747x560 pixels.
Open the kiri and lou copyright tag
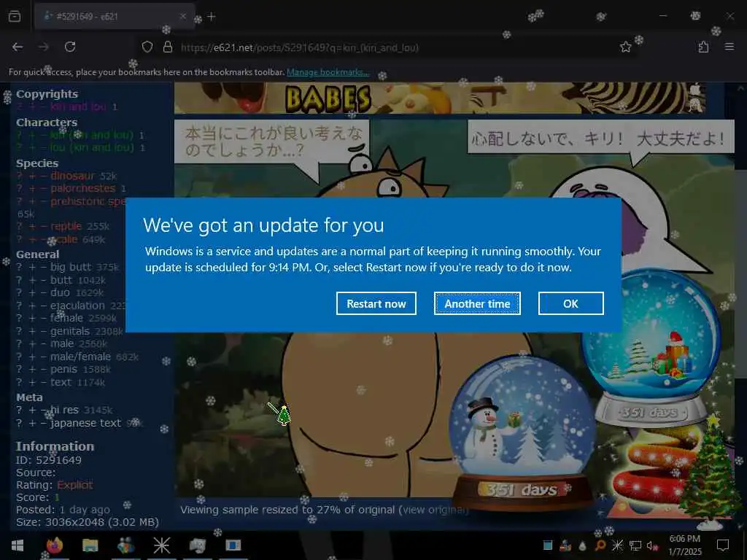click(78, 106)
